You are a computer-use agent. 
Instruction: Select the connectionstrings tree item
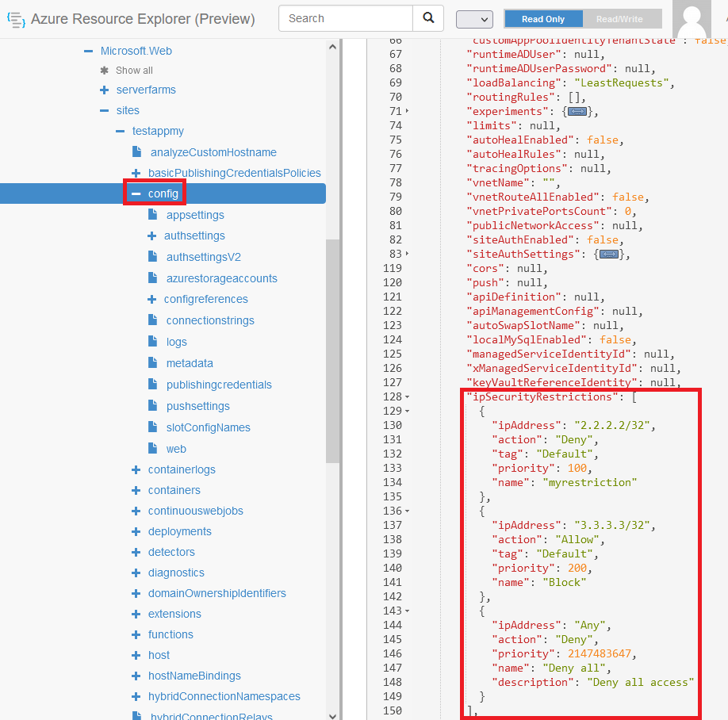click(210, 320)
